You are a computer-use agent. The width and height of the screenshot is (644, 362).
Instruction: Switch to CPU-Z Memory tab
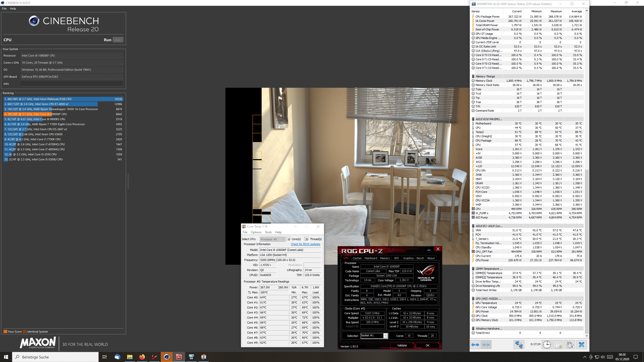[385, 258]
